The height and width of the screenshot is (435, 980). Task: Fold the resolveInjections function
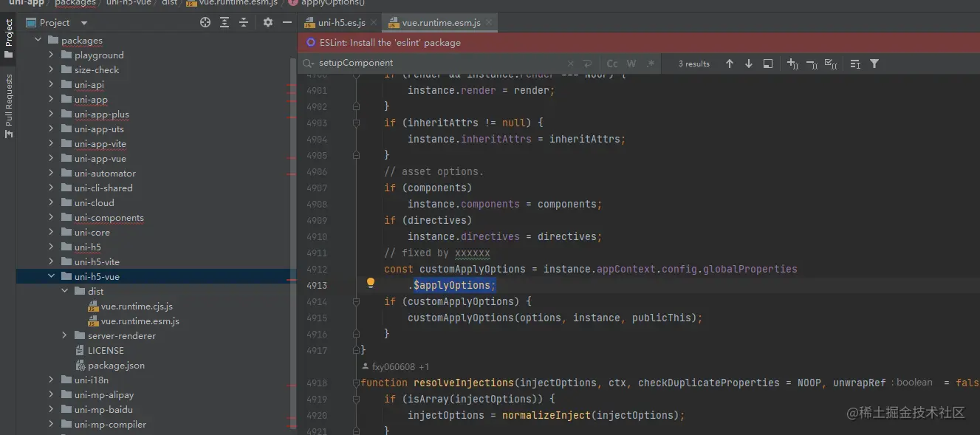[357, 383]
